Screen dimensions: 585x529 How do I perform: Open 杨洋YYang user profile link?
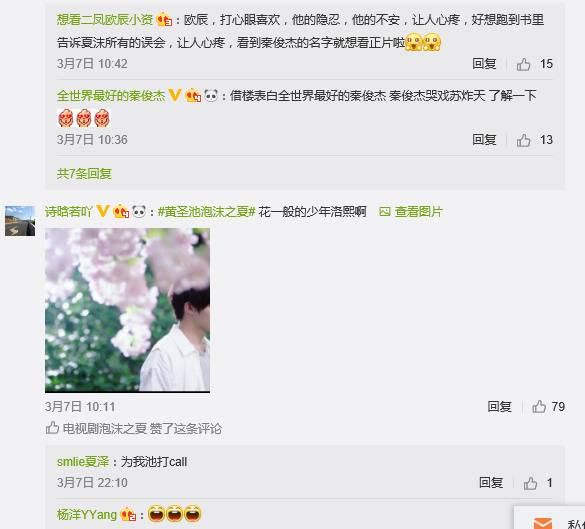tap(87, 515)
